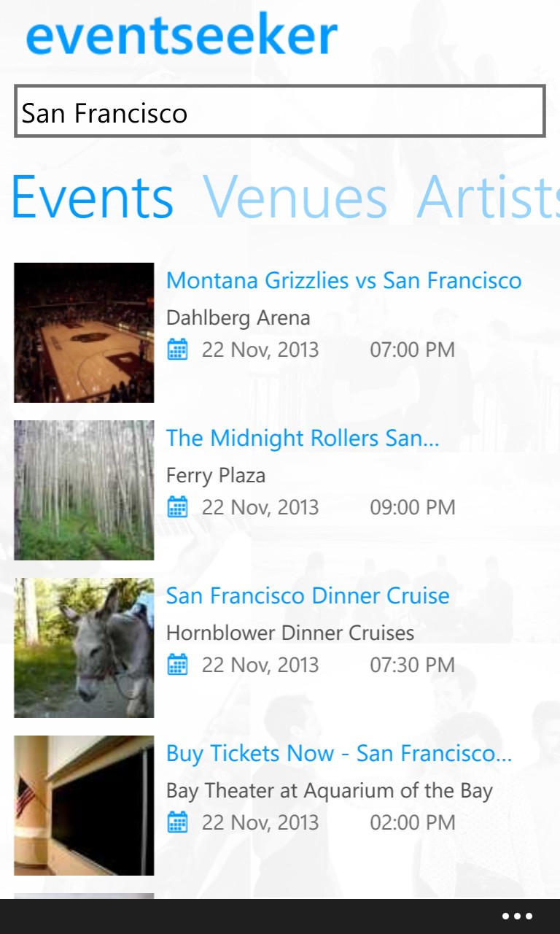Screen dimensions: 560x934
Task: Click the calendar icon for Buy Tickets event
Action: [x=177, y=822]
